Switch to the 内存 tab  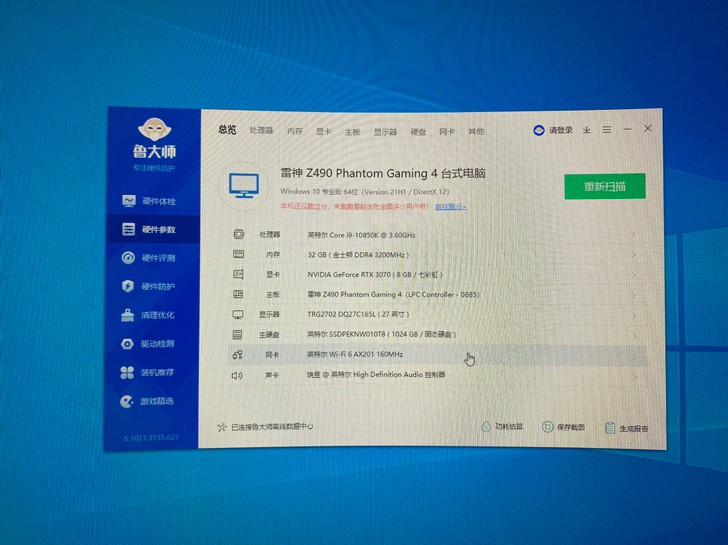point(294,131)
